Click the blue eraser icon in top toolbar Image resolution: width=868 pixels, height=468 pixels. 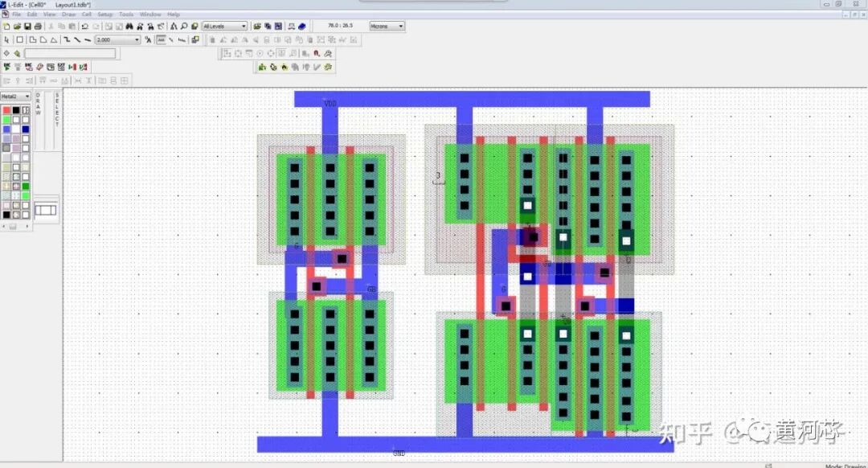coord(301,26)
